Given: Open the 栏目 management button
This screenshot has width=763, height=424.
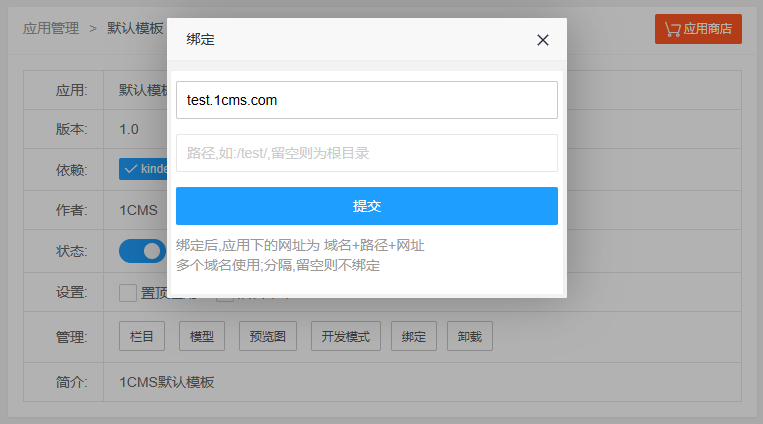Looking at the screenshot, I should pos(142,337).
